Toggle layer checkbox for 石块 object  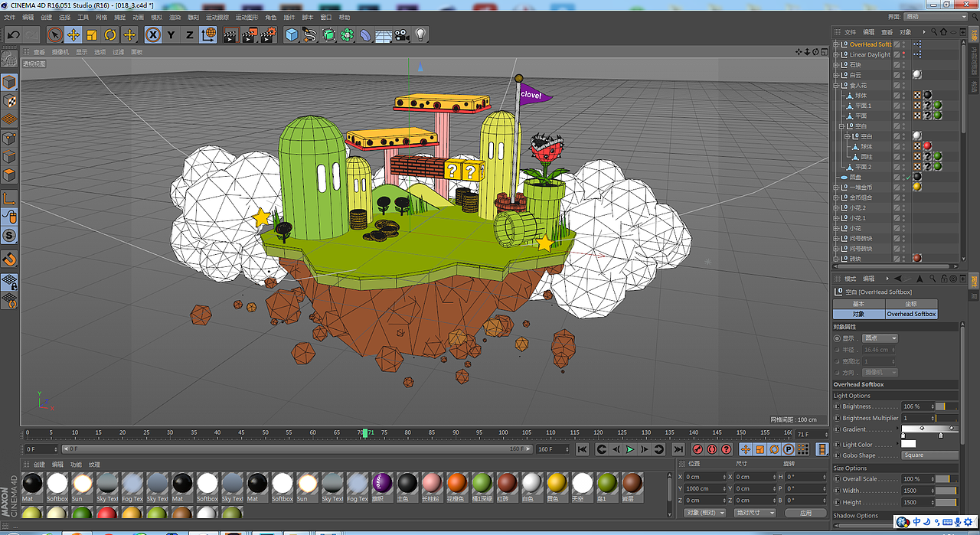pyautogui.click(x=897, y=65)
